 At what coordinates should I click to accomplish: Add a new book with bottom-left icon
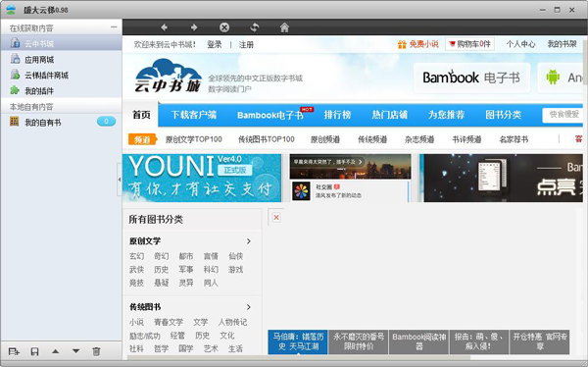click(x=14, y=351)
